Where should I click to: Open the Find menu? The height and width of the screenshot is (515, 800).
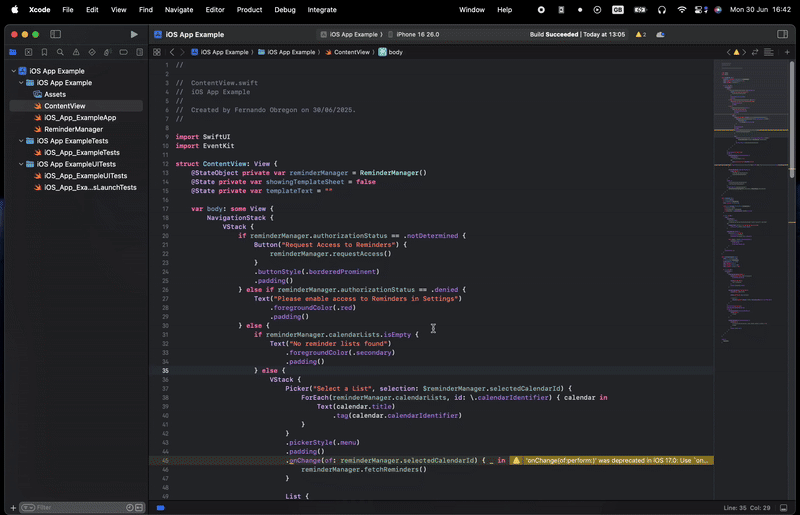click(146, 10)
